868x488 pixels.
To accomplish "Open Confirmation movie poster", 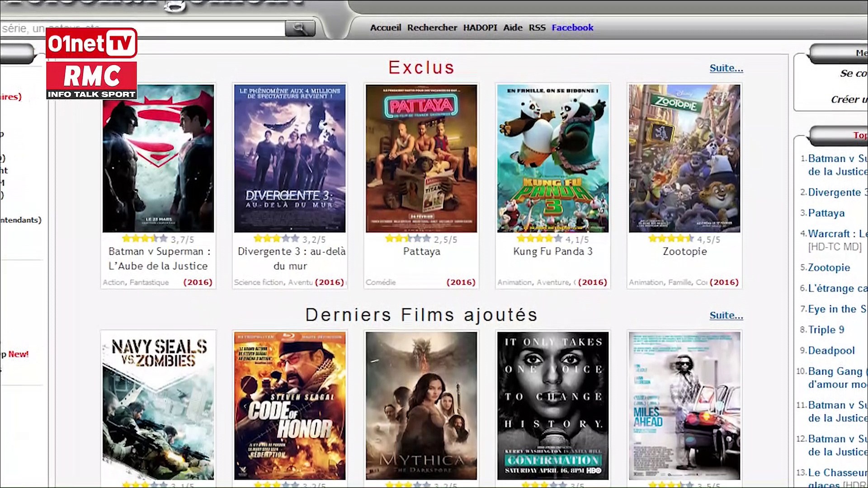I will pyautogui.click(x=553, y=406).
